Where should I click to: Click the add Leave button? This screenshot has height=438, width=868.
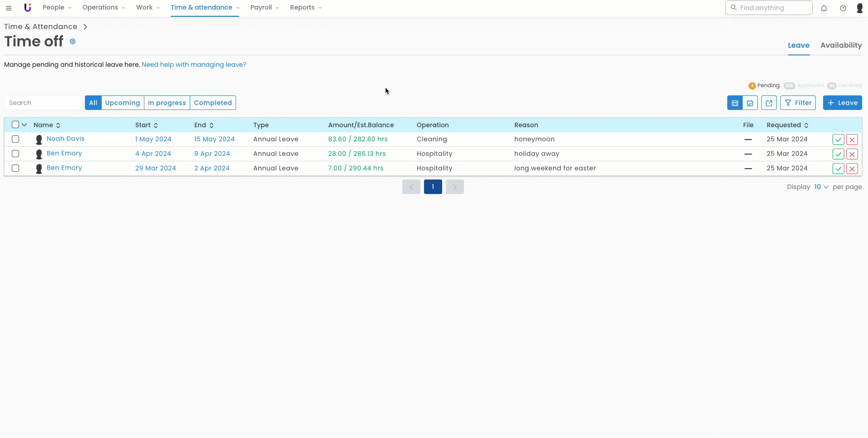[x=842, y=103]
